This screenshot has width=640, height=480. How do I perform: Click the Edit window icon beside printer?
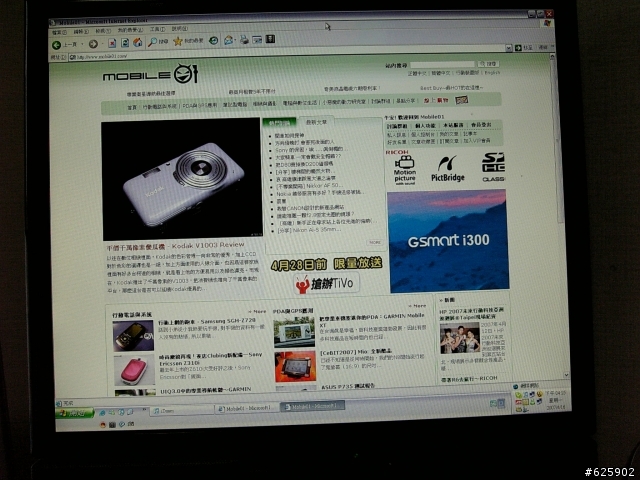[x=257, y=39]
